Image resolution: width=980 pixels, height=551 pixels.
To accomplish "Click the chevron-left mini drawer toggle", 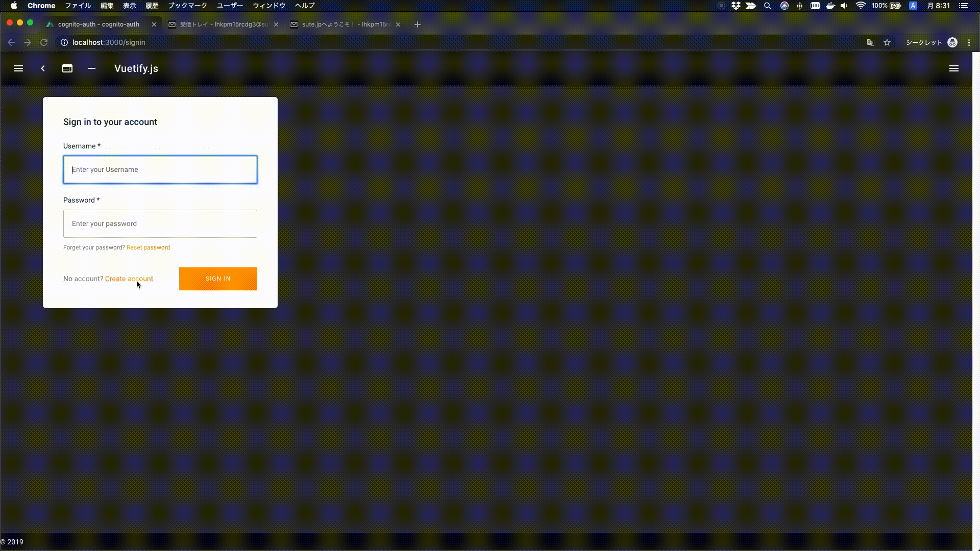I will pyautogui.click(x=43, y=68).
